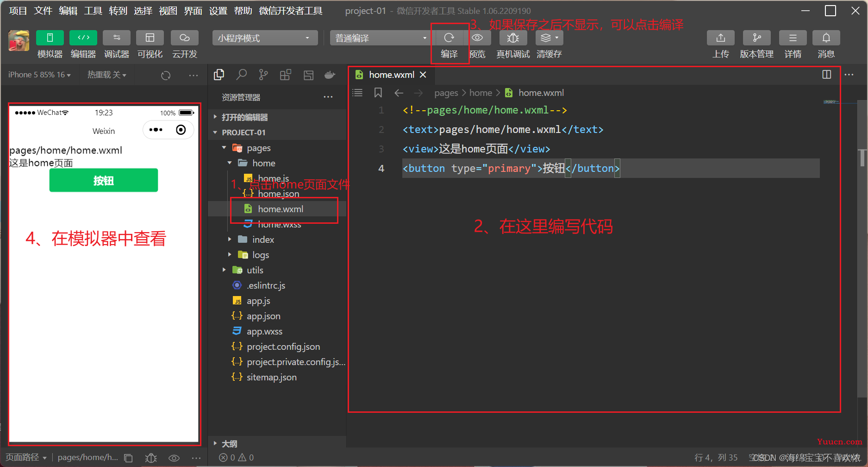The image size is (868, 467).
Task: Click the preview eye icon
Action: 477,38
